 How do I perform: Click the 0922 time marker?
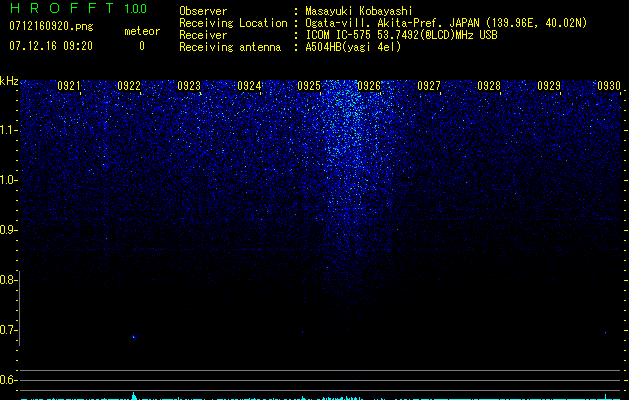[129, 85]
